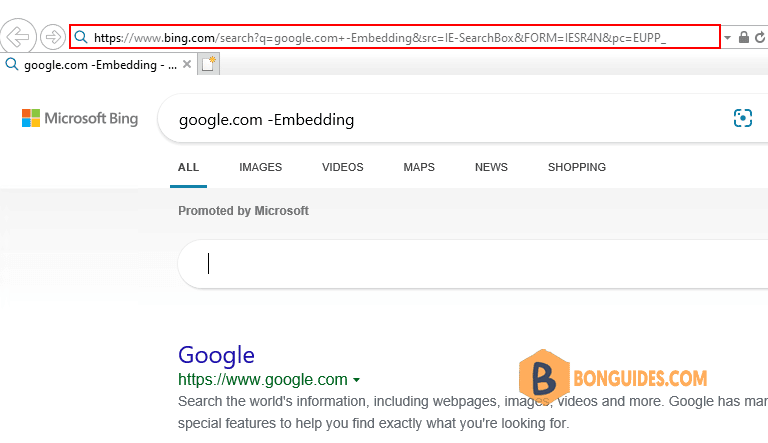Click the promoted empty search input field
This screenshot has height=443, width=768.
[473, 264]
